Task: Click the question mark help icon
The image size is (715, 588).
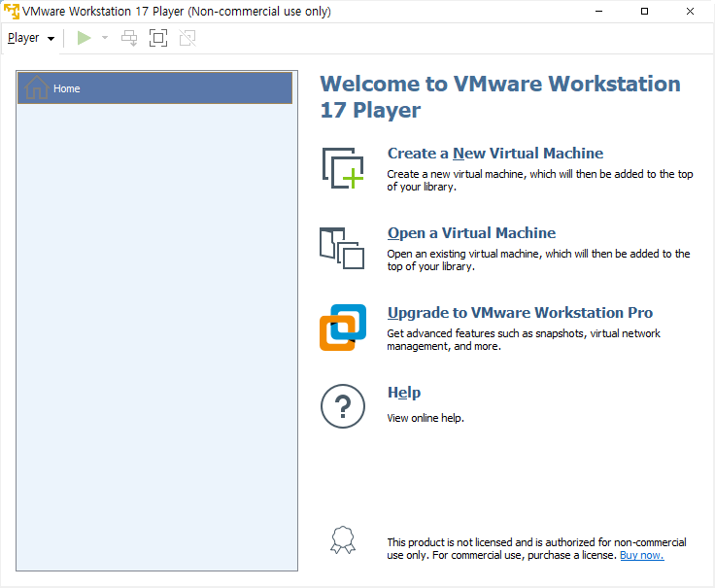Action: [343, 406]
